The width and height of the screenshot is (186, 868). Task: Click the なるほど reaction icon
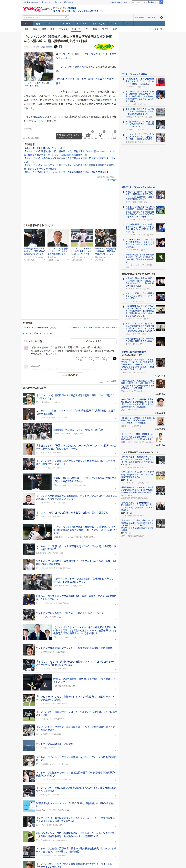[91, 358]
